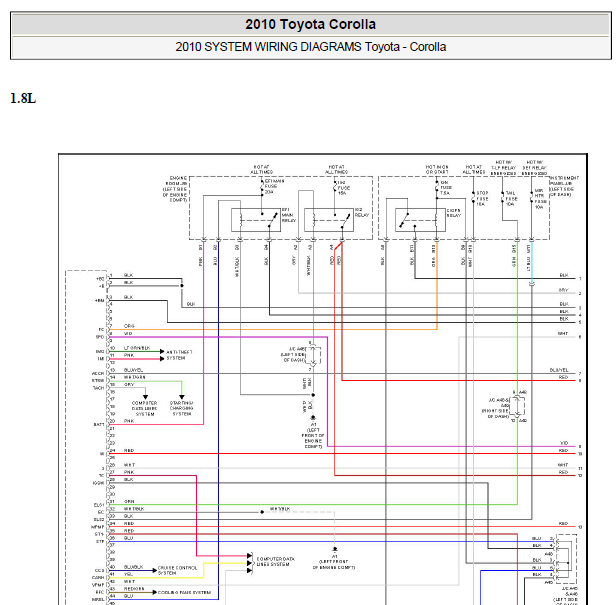616x605 pixels.
Task: Click the 'RED/ORN' wire label at pin 43
Action: pyautogui.click(x=134, y=589)
